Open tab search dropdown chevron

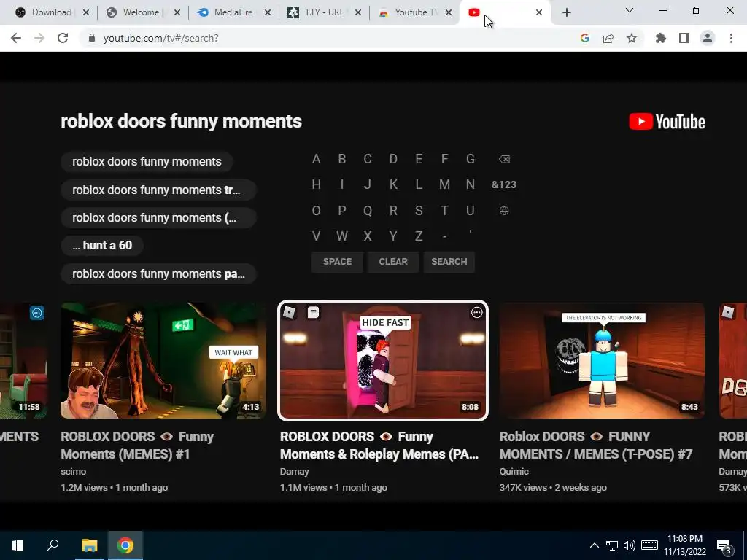[x=630, y=10]
